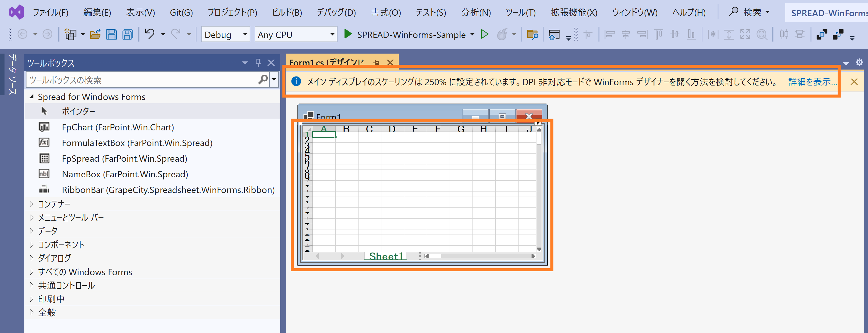Collapse Spread for Windows Forms group
Screen dimensions: 868x333
coord(31,96)
